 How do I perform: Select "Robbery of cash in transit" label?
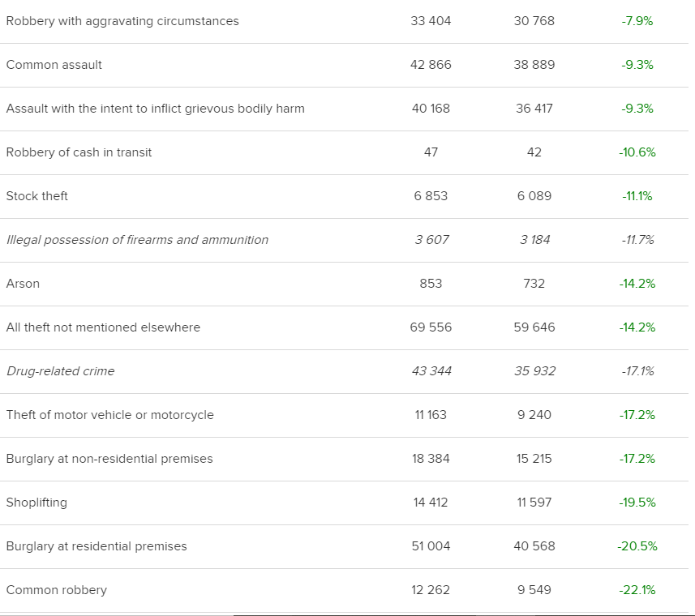point(79,152)
